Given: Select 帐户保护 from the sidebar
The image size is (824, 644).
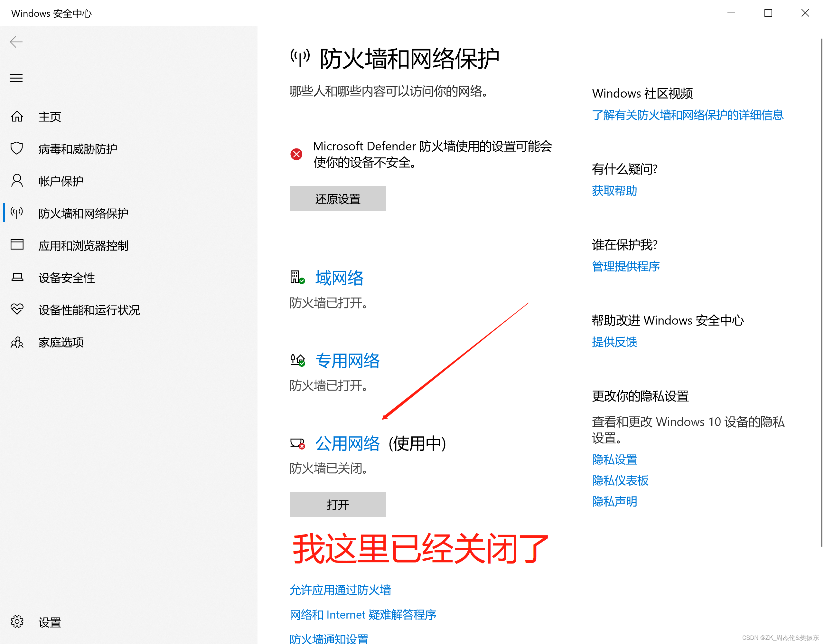Looking at the screenshot, I should point(61,181).
